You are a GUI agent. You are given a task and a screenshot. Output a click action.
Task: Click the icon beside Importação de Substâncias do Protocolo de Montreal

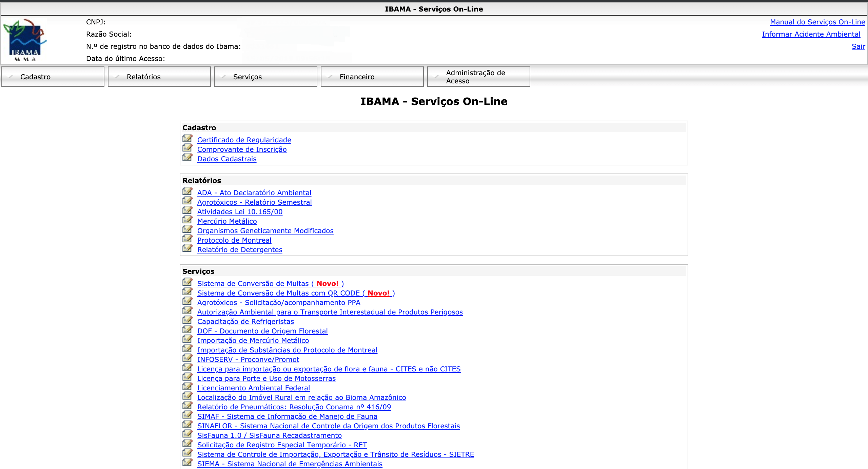point(188,348)
